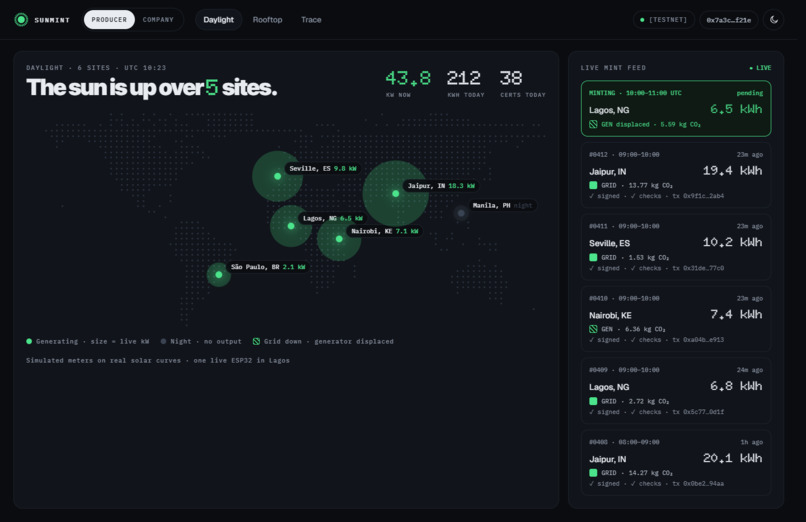The width and height of the screenshot is (806, 522).
Task: Open the Daylight tab
Action: 218,20
